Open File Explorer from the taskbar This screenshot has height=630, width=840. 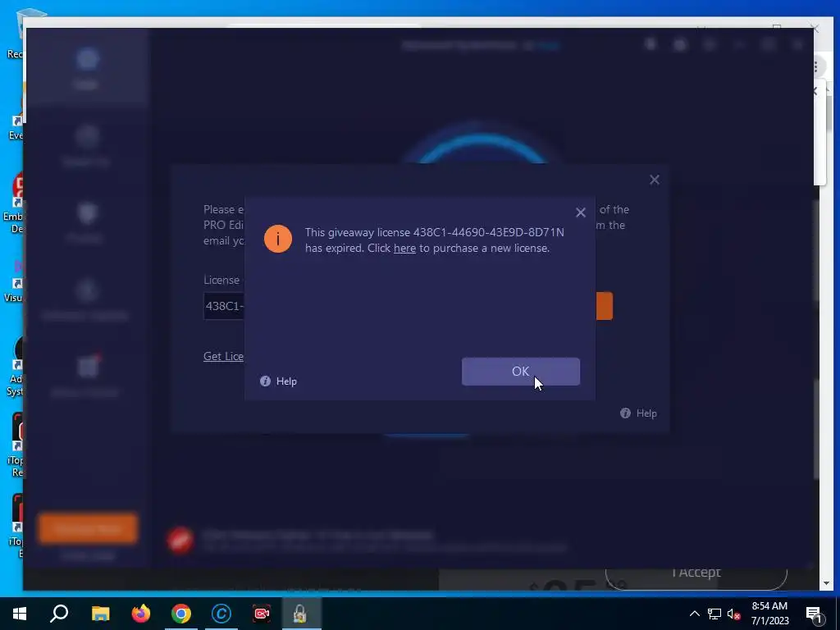click(x=100, y=614)
